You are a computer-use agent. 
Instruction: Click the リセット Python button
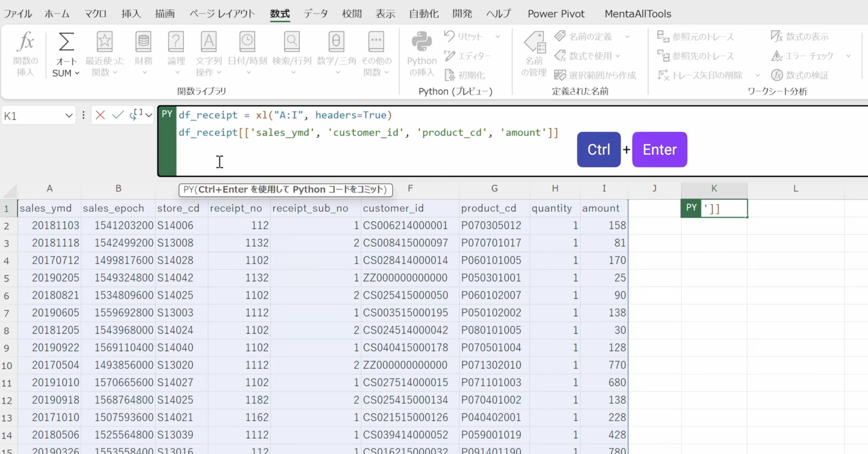[463, 36]
